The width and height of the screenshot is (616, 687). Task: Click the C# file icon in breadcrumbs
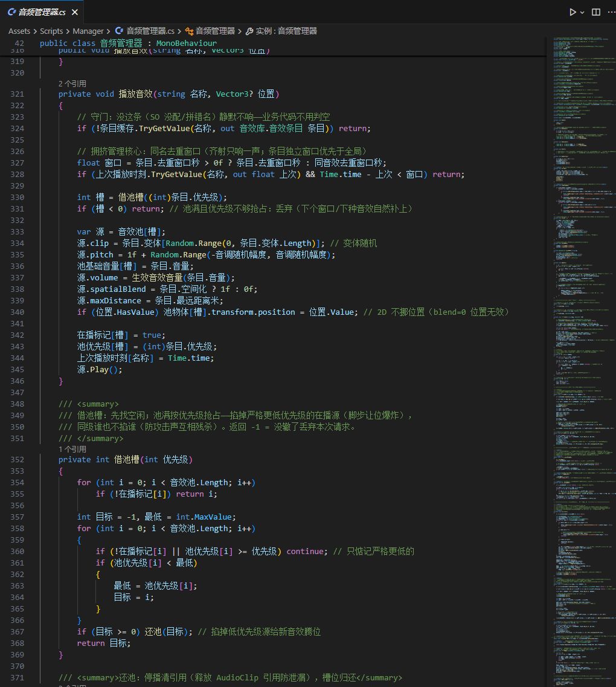point(119,31)
